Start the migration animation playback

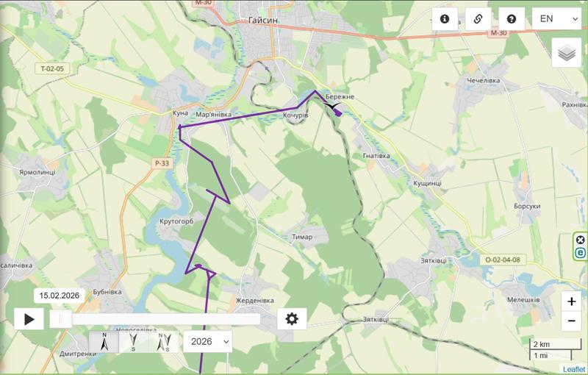[29, 319]
